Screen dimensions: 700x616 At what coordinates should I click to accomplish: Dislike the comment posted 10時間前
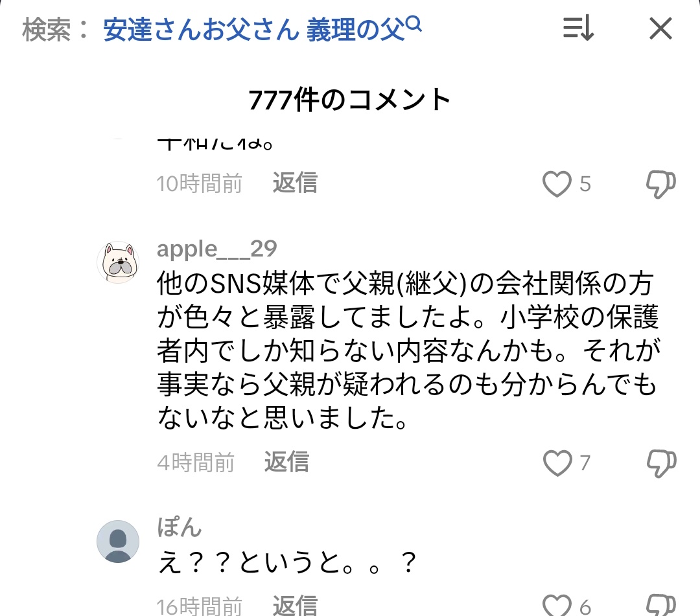click(662, 184)
